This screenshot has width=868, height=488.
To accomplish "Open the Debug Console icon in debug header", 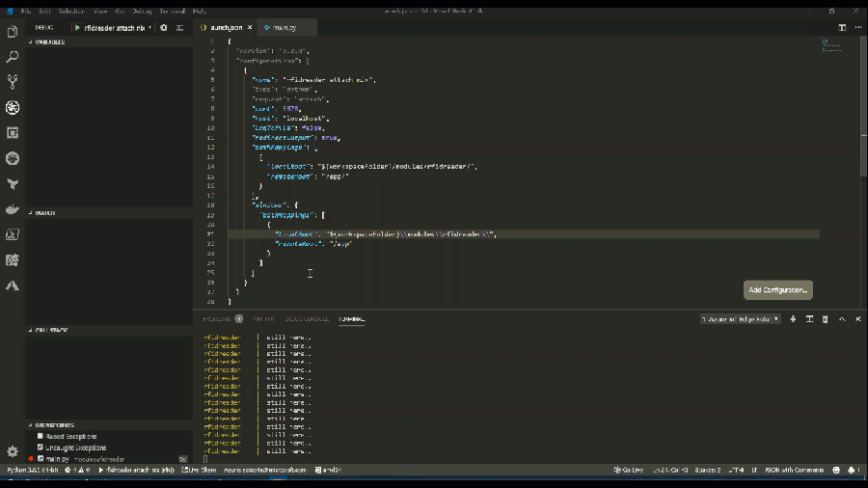I will [x=180, y=27].
